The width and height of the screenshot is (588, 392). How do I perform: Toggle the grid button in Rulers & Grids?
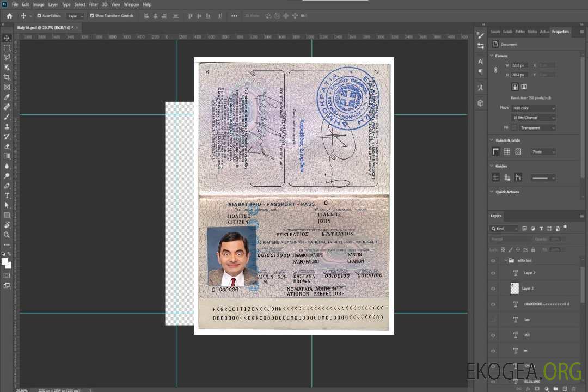tap(507, 151)
